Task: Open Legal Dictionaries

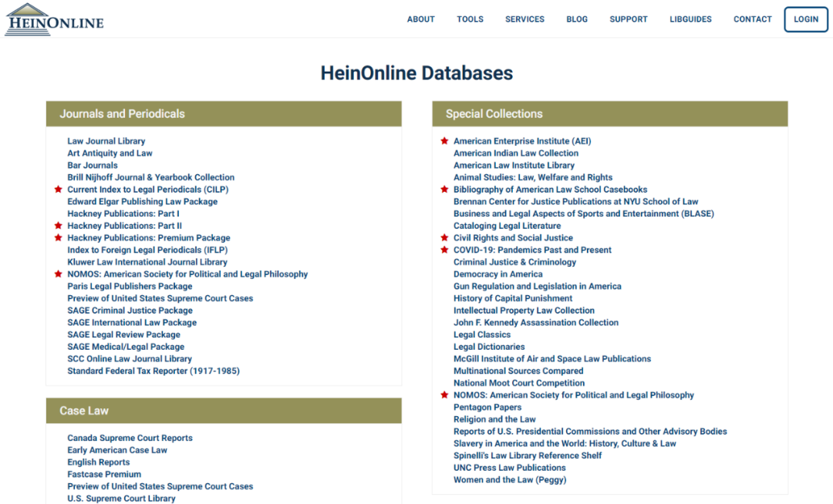Action: (x=489, y=347)
